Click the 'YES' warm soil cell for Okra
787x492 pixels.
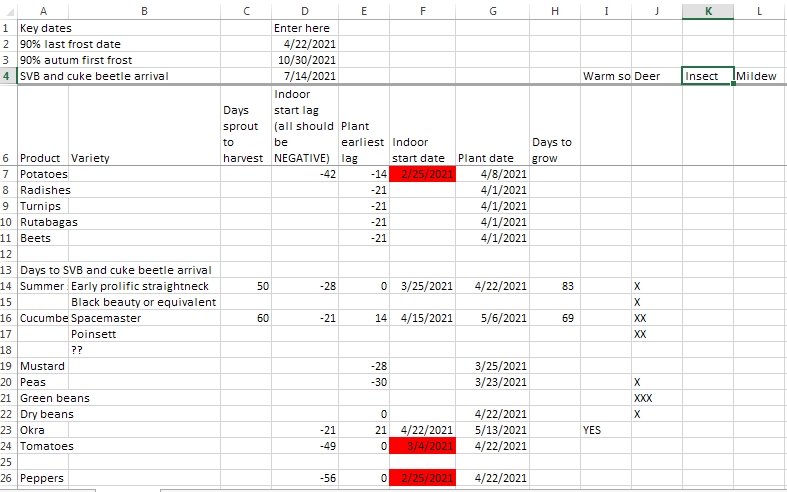click(606, 430)
